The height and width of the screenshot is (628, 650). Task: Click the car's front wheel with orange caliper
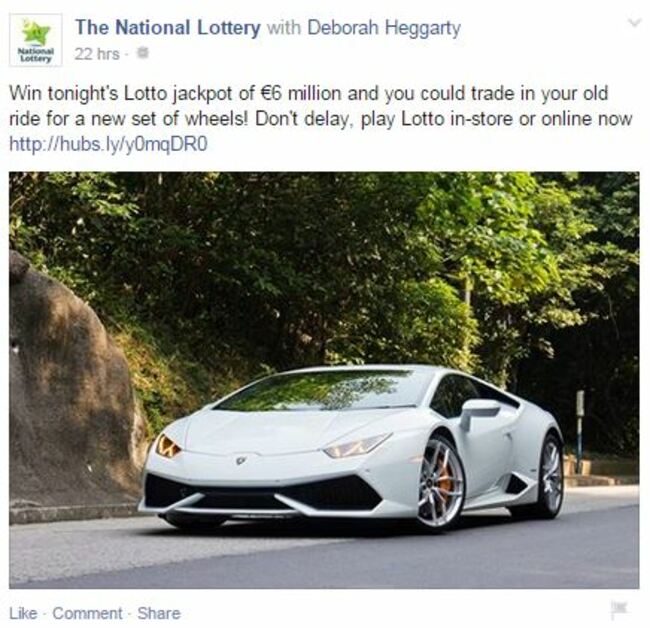[441, 483]
